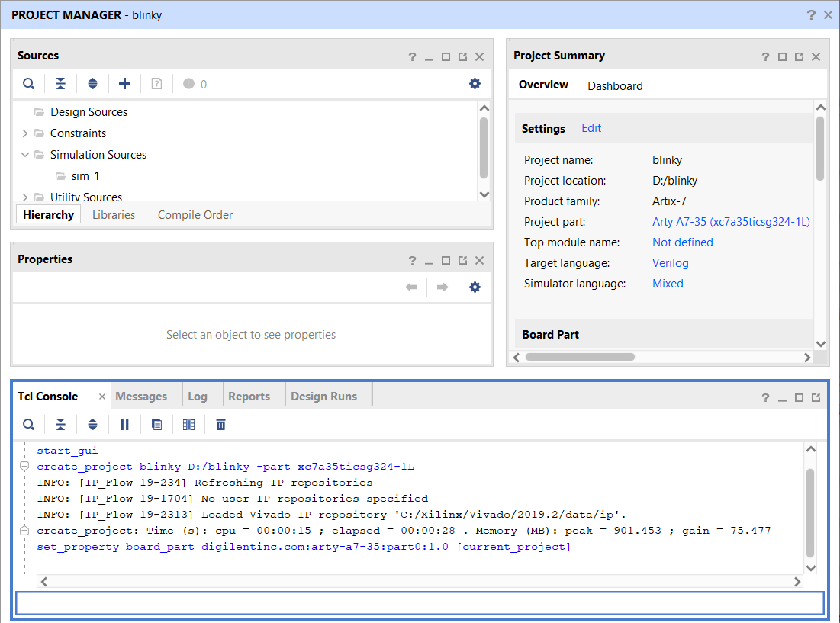This screenshot has width=840, height=623.
Task: Expand the Utility Sources folder
Action: click(24, 197)
